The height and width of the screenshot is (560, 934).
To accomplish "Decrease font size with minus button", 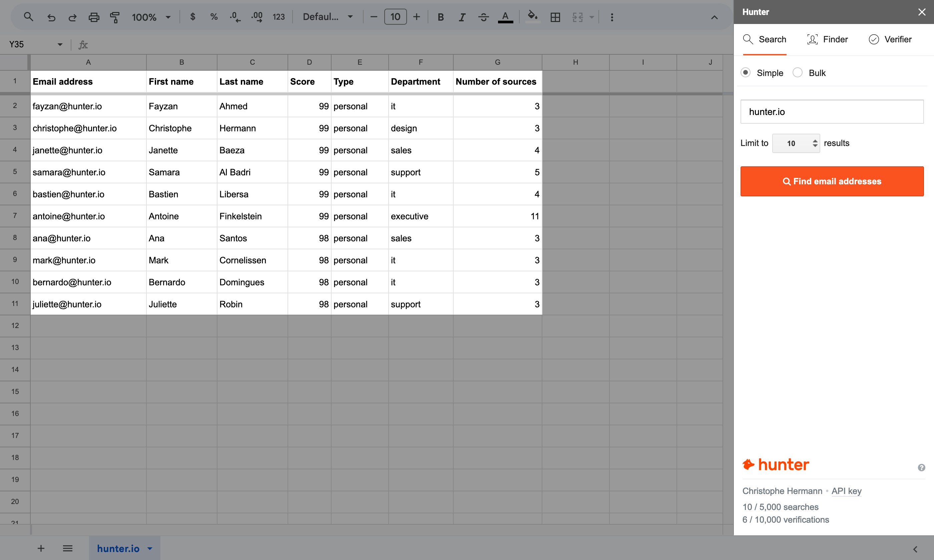I will pyautogui.click(x=374, y=17).
